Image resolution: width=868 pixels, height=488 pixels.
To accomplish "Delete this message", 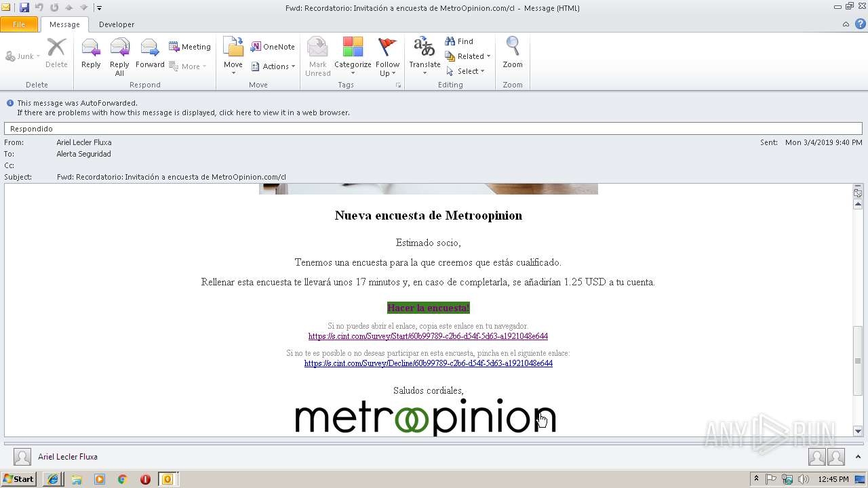I will (x=56, y=54).
